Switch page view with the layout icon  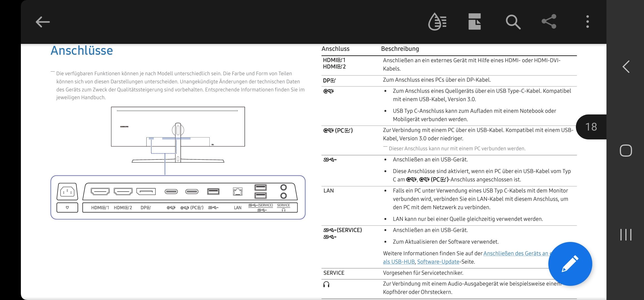[x=475, y=22]
